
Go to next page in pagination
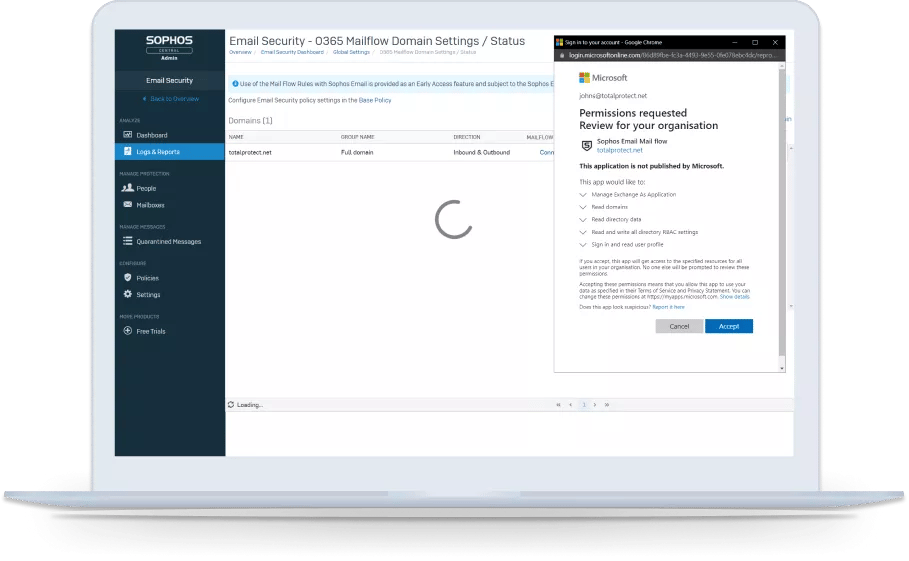point(595,405)
